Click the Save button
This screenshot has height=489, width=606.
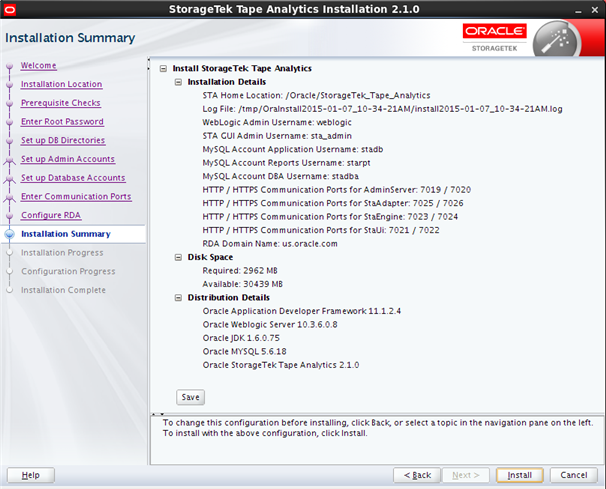191,397
